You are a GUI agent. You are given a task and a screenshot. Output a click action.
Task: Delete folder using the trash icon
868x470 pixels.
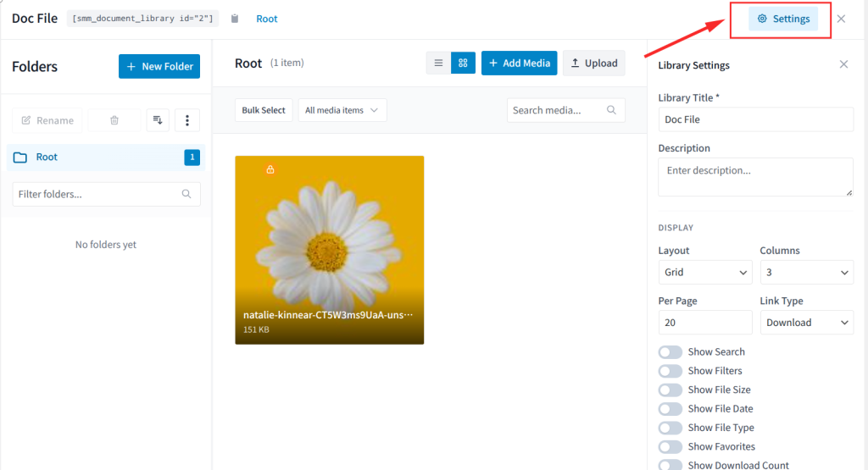[x=114, y=120]
